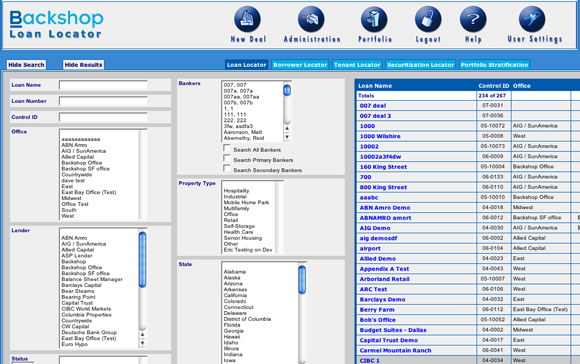Image resolution: width=580 pixels, height=364 pixels.
Task: Open Arborland Retail loan link
Action: tap(384, 279)
